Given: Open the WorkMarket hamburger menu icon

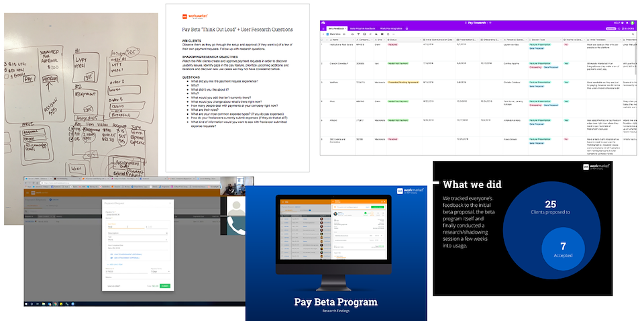Looking at the screenshot, I should (x=28, y=192).
